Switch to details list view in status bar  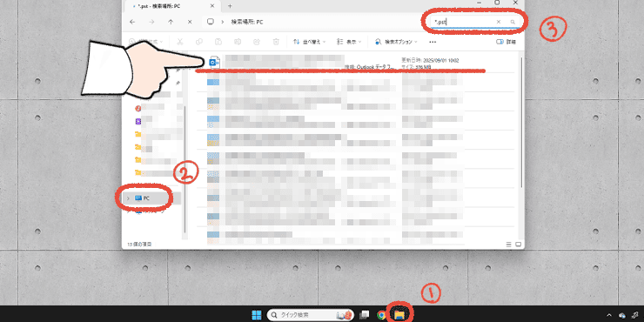(509, 245)
